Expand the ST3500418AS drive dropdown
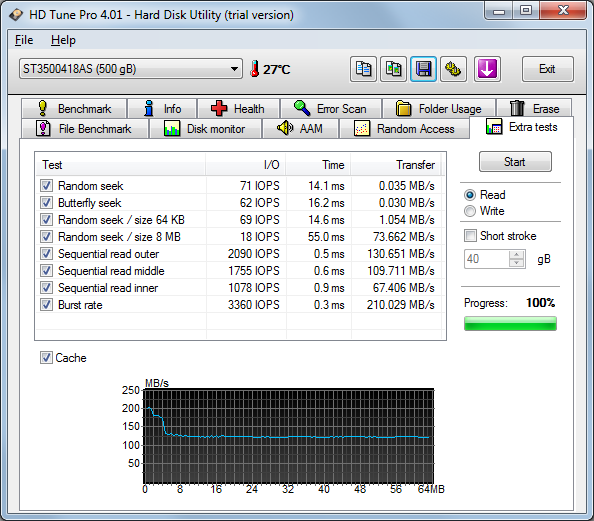This screenshot has height=521, width=594. [x=131, y=69]
